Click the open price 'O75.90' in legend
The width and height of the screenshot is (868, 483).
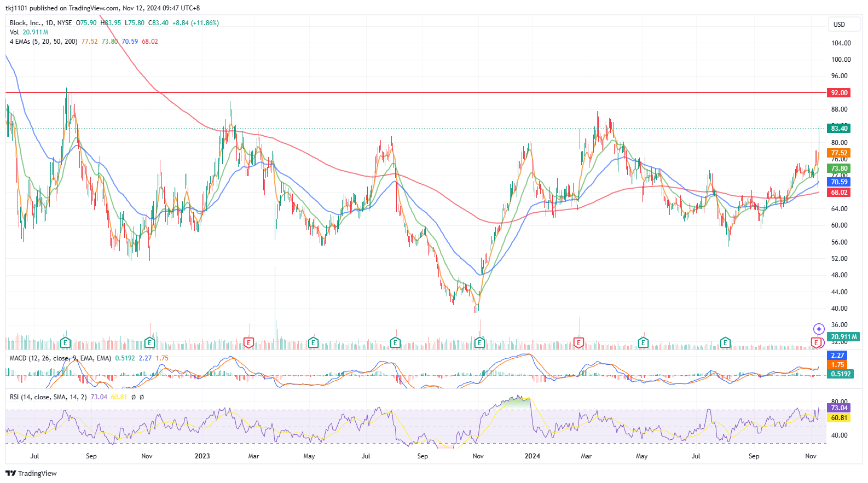86,23
